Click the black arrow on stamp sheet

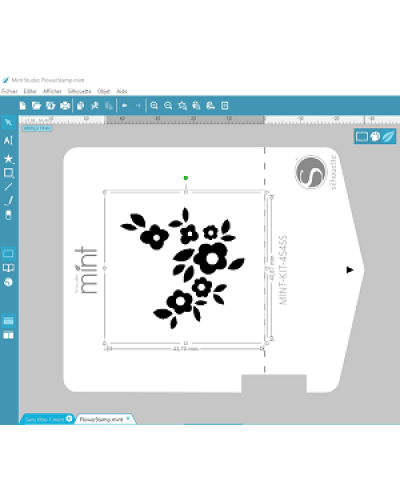click(350, 270)
